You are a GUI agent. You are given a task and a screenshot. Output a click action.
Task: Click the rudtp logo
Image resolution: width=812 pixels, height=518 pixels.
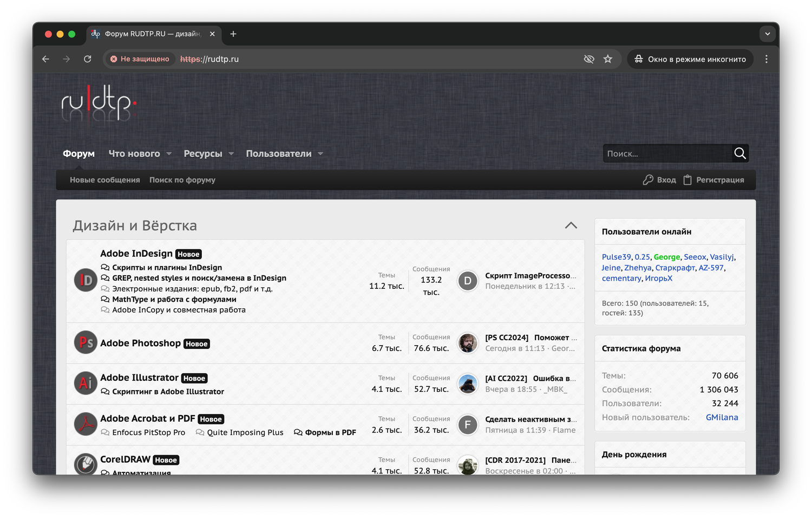(98, 102)
